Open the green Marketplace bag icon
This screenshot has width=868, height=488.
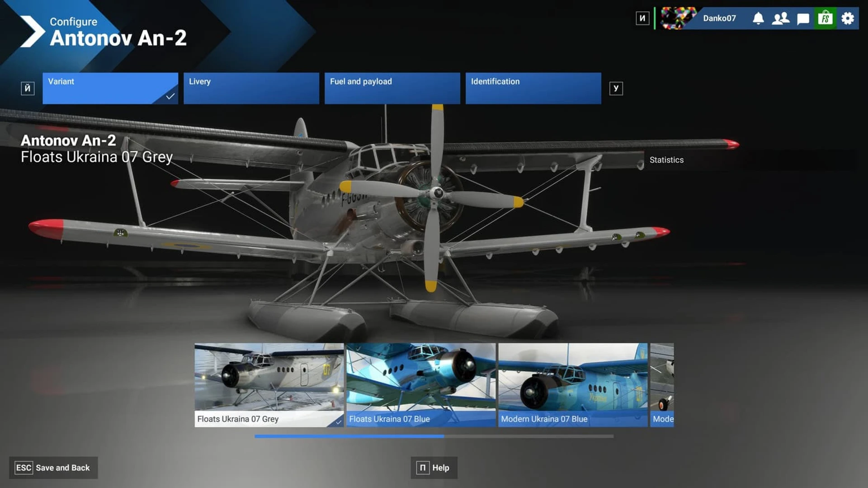tap(825, 19)
